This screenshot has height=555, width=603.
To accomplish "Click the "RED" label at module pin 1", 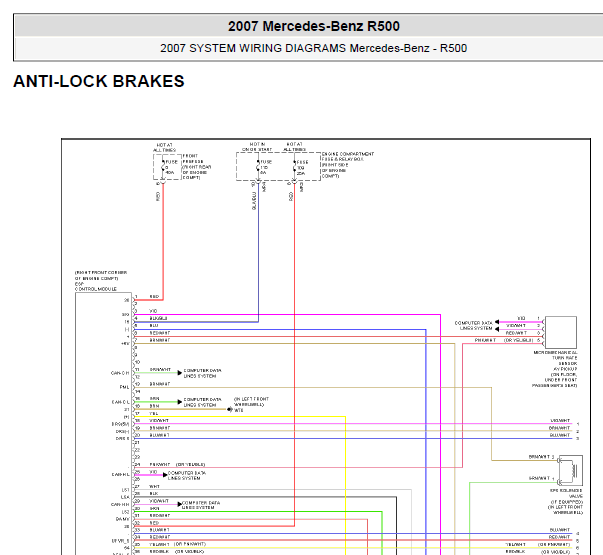I will pos(154,297).
